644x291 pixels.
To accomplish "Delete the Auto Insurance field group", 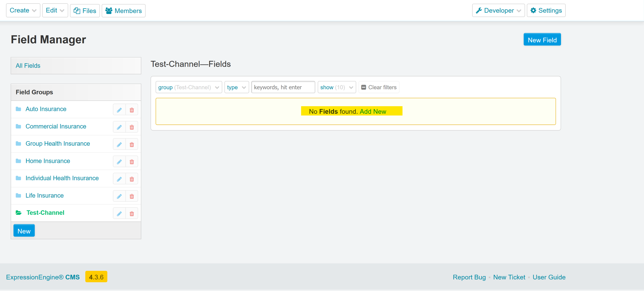I will click(x=132, y=110).
